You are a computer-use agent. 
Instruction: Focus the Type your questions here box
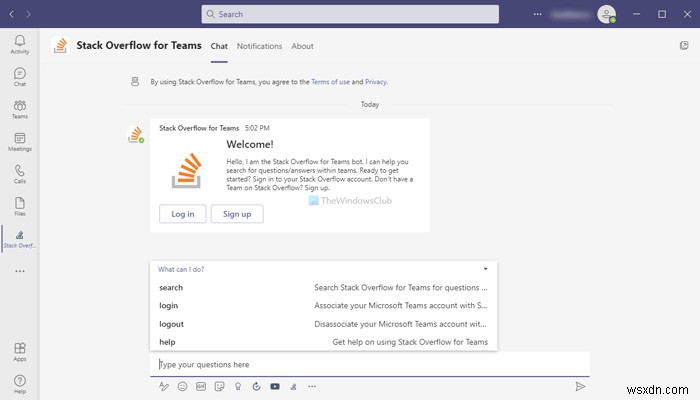tap(370, 364)
